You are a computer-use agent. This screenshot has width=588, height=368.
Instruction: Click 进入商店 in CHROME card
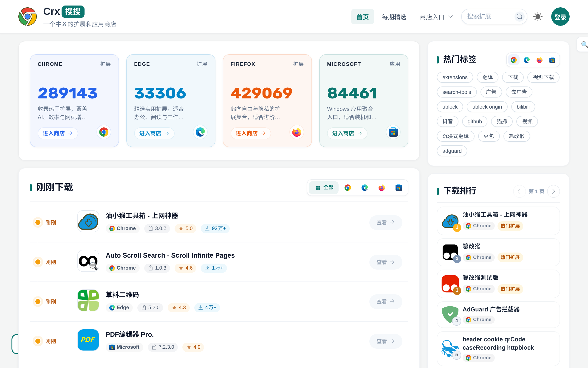(58, 133)
